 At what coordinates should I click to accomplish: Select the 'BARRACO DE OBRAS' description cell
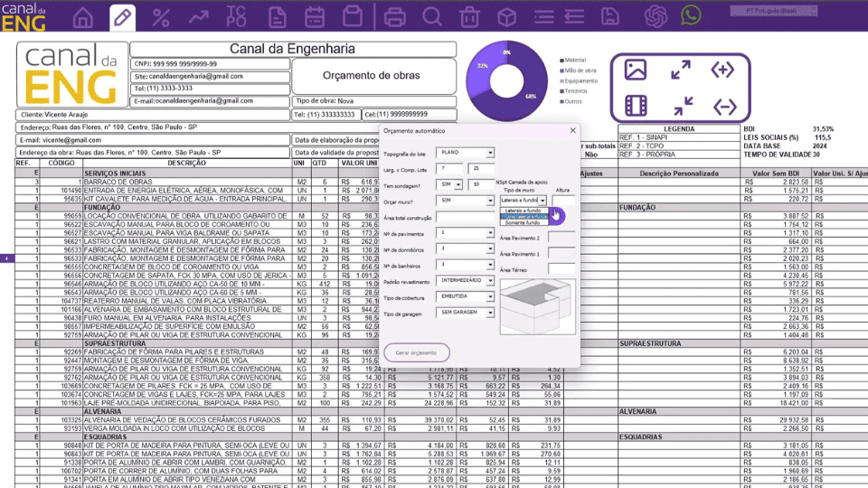pos(188,182)
